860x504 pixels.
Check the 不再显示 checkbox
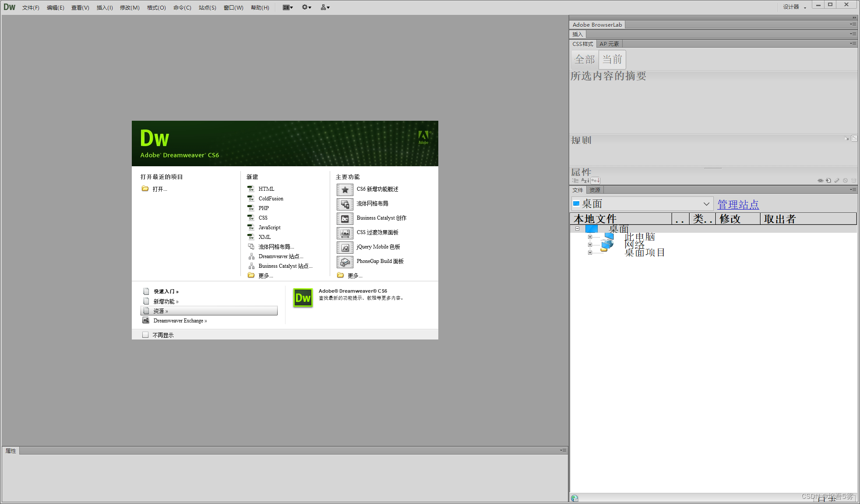coord(146,334)
